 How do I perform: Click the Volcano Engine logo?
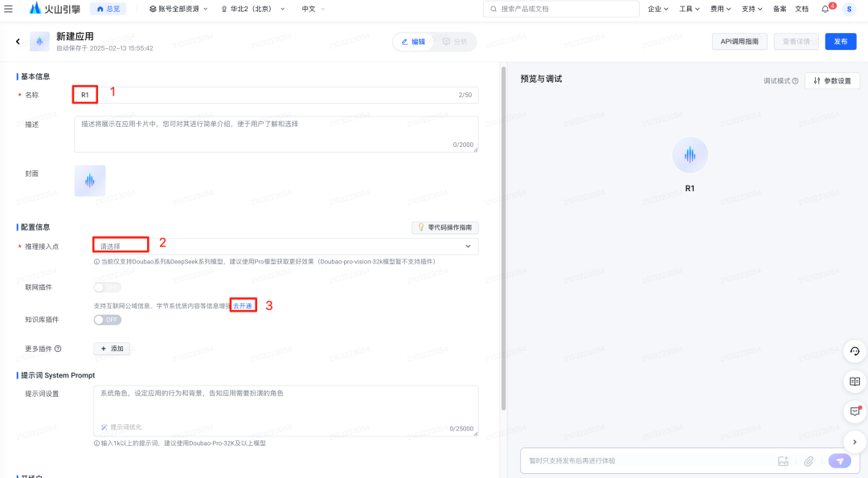point(55,9)
